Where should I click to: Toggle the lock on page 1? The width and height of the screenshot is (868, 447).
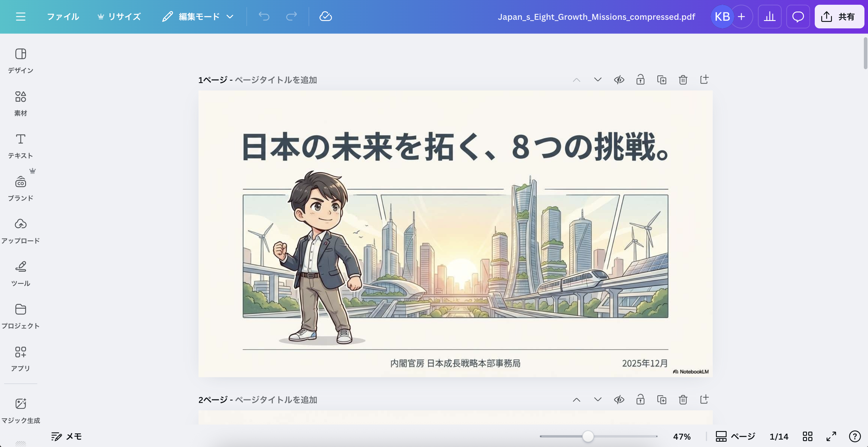pos(640,80)
